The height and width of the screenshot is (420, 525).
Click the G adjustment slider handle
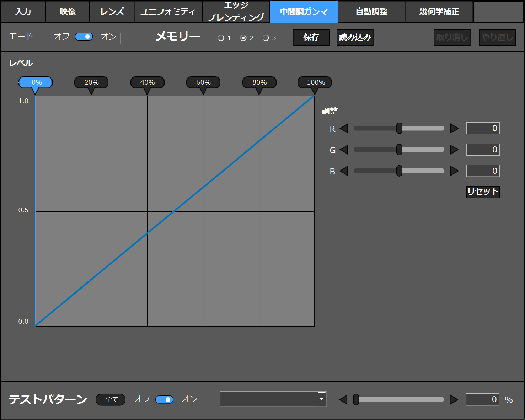[x=399, y=150]
